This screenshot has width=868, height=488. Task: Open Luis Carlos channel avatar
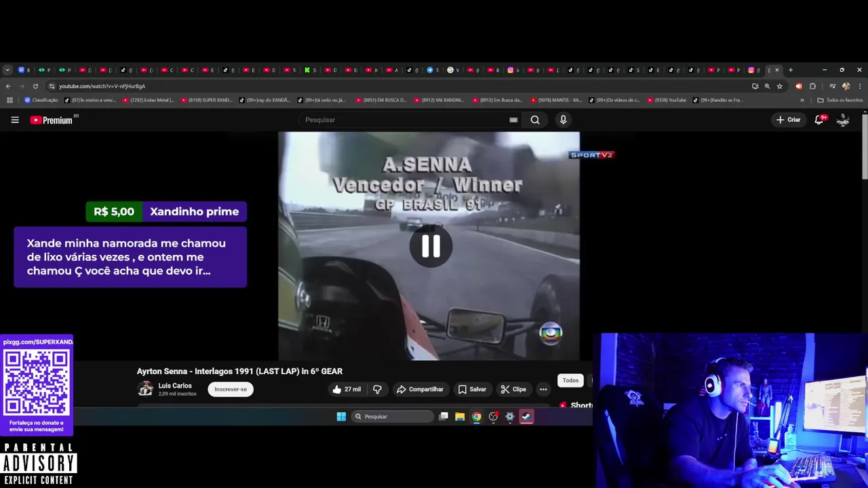pos(145,388)
